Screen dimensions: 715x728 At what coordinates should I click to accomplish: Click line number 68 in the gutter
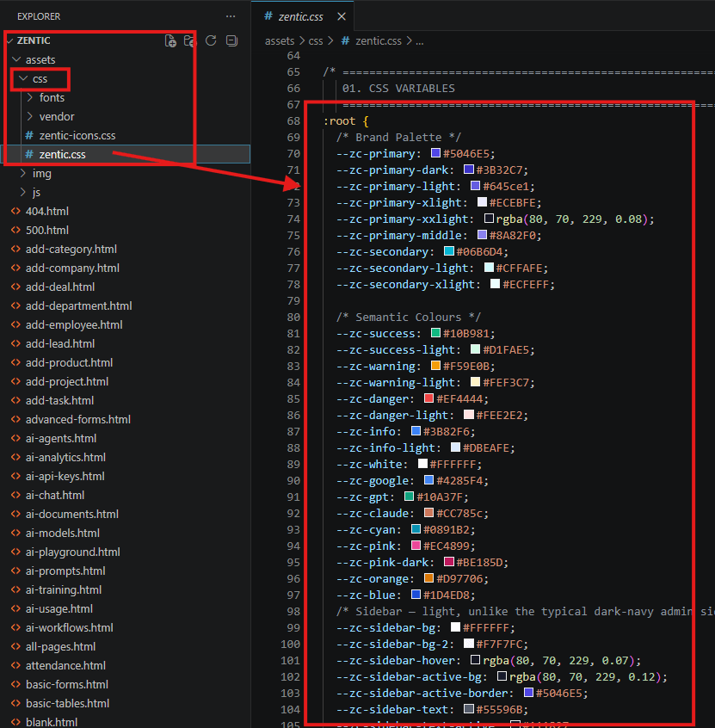pos(293,121)
